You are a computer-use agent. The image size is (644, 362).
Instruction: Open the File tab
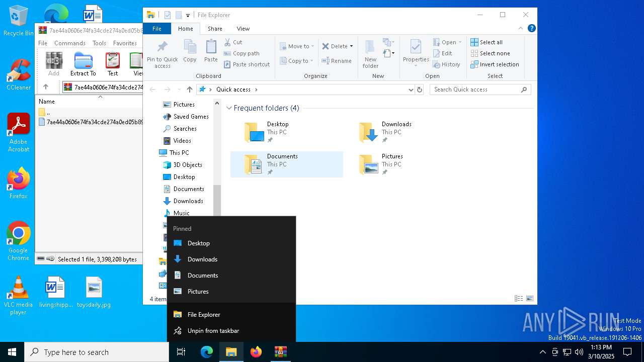click(x=157, y=29)
